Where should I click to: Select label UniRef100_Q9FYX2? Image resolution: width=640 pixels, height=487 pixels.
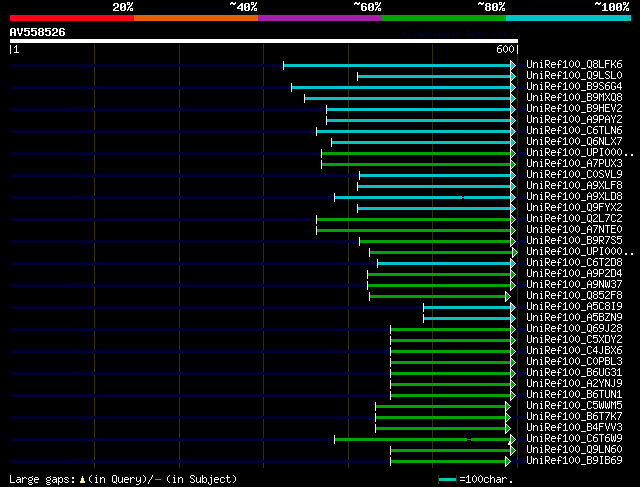pos(574,207)
